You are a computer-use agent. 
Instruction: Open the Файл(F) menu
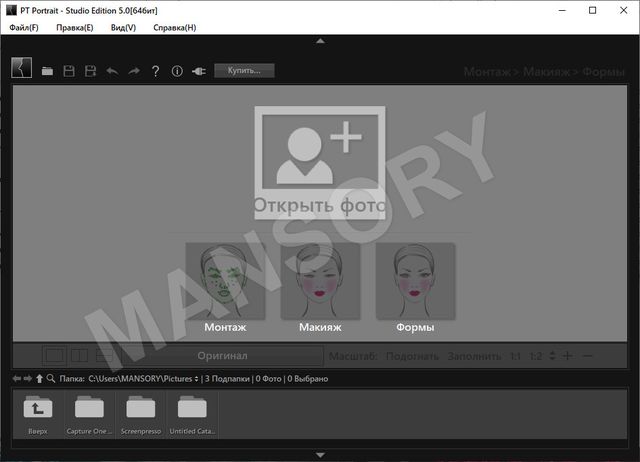click(24, 27)
